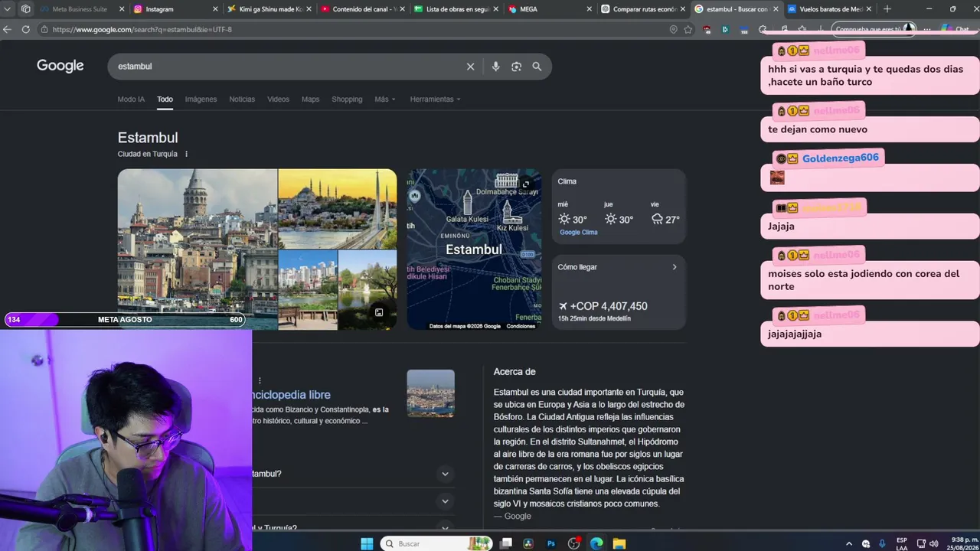
Task: Launch Photoshop from the taskbar
Action: coord(550,543)
